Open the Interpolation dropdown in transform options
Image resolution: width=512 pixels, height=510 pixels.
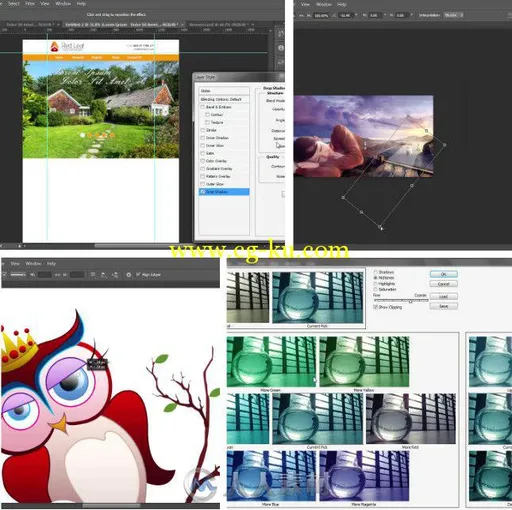pos(454,15)
